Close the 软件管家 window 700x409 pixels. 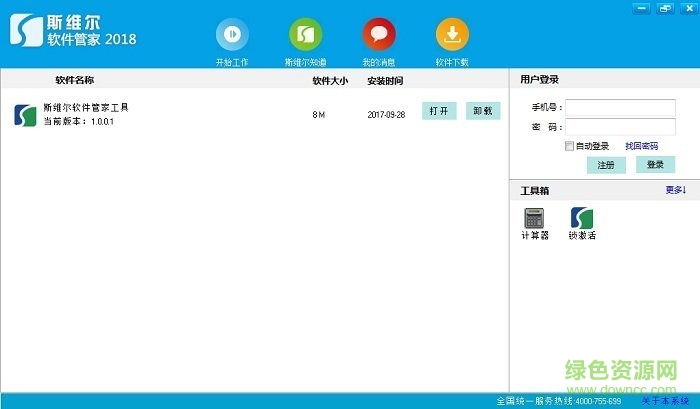pyautogui.click(x=689, y=8)
